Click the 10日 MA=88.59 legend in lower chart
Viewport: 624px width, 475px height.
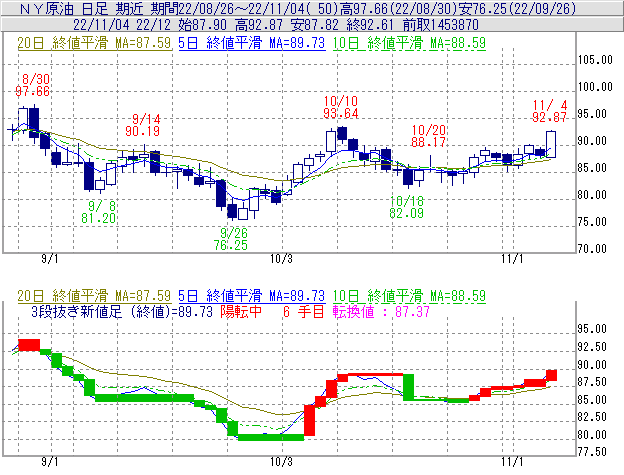(409, 296)
